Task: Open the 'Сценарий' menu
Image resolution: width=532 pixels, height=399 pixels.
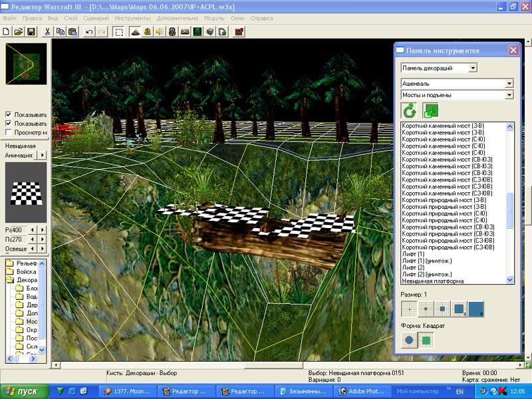Action: (96, 19)
